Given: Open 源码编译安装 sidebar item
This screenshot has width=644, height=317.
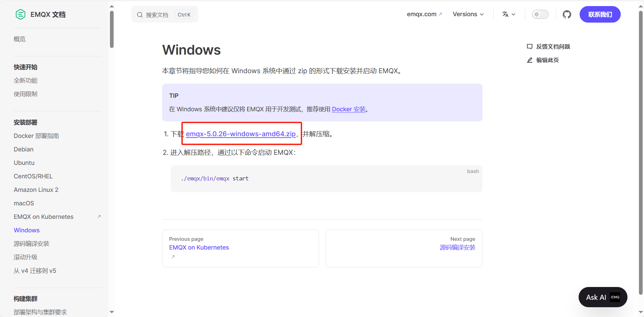Looking at the screenshot, I should (x=31, y=244).
